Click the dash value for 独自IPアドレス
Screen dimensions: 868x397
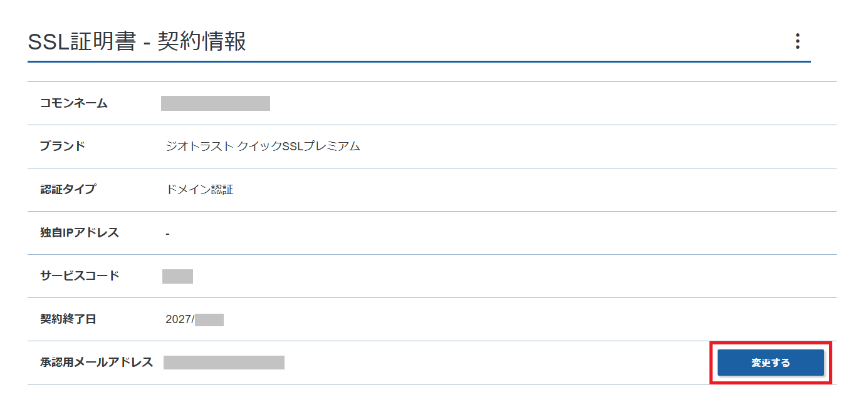click(168, 234)
